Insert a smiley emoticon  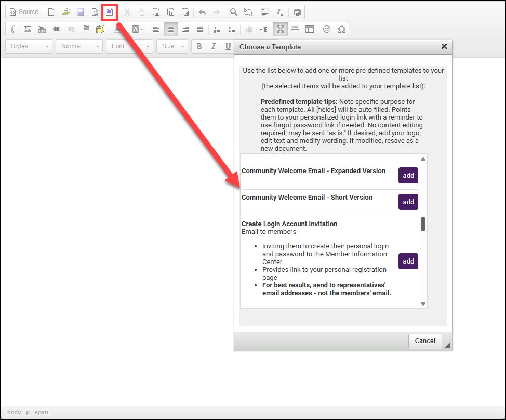tap(327, 29)
